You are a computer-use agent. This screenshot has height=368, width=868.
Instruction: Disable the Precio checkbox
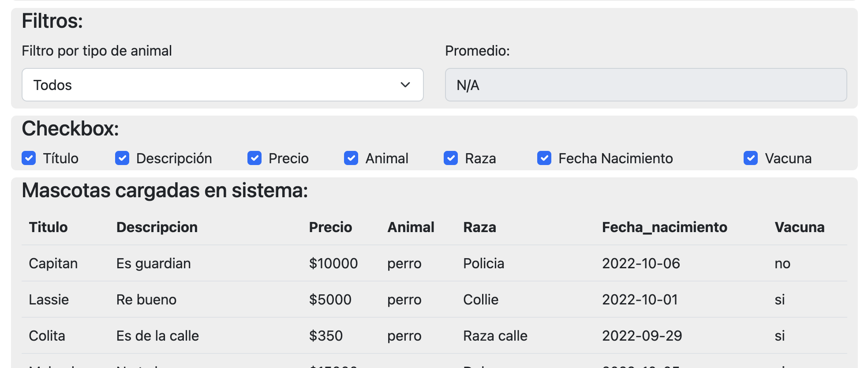pos(254,158)
